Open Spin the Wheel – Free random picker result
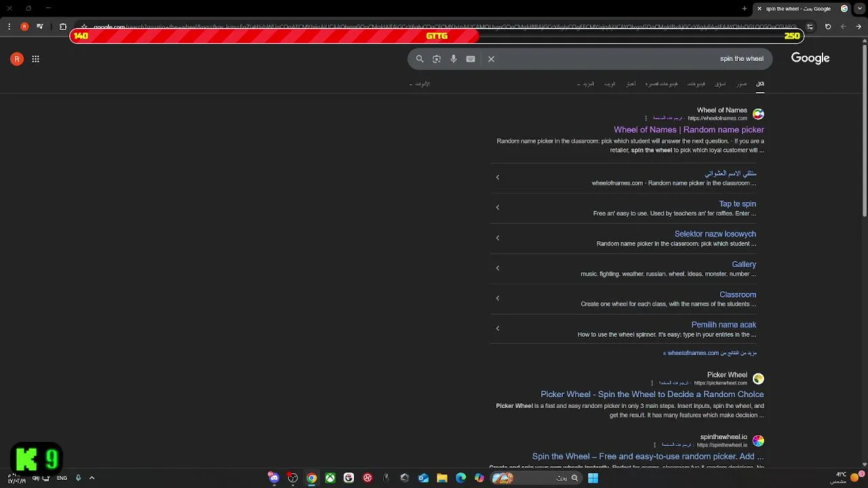 pos(648,457)
